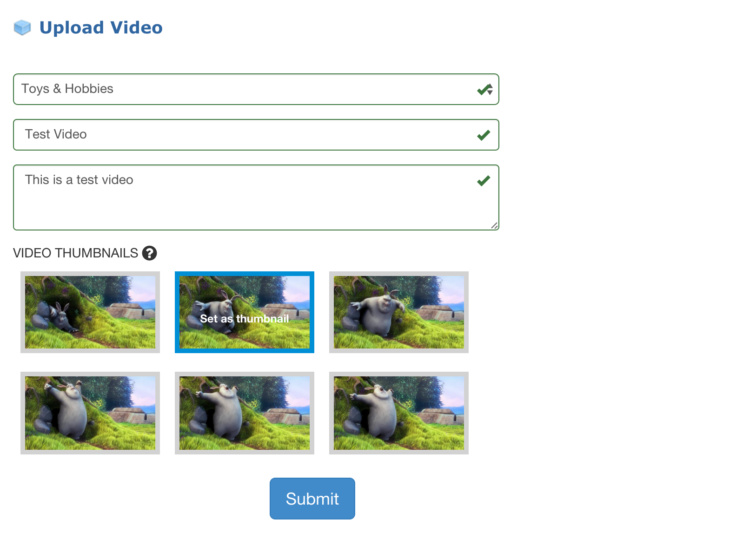This screenshot has width=756, height=539.
Task: Click the Test Video title input field
Action: (256, 135)
